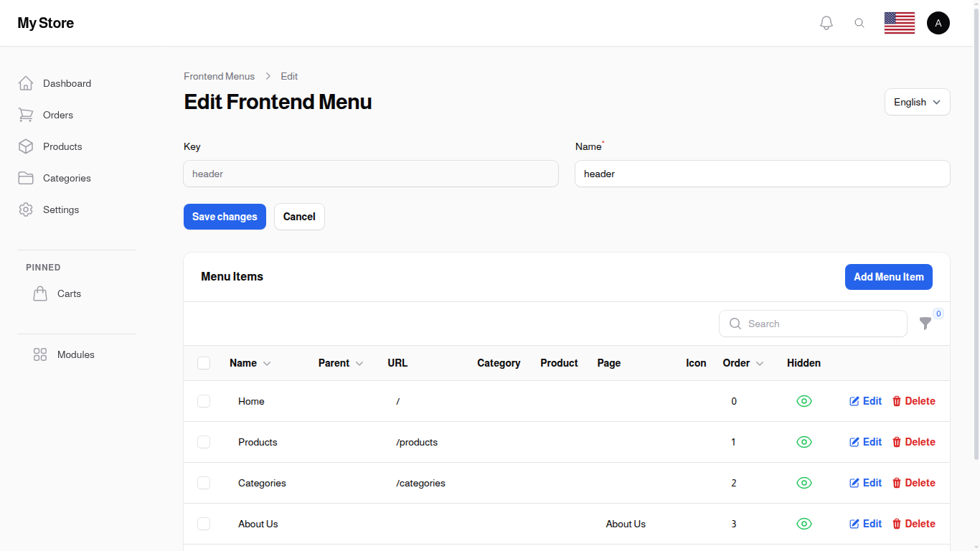Select Orders in the sidebar

point(57,115)
